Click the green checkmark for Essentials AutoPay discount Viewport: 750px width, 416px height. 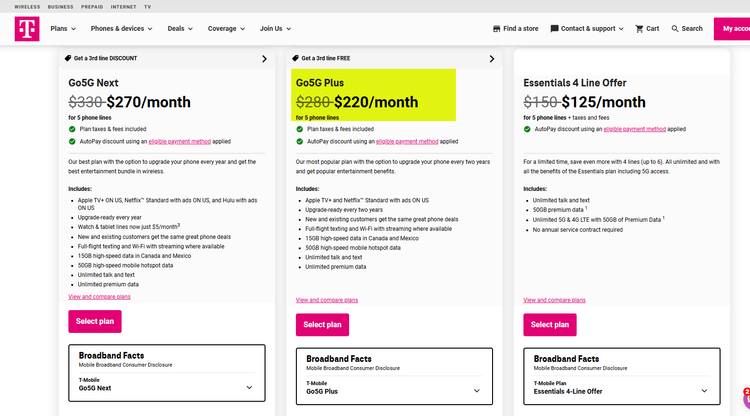click(527, 129)
